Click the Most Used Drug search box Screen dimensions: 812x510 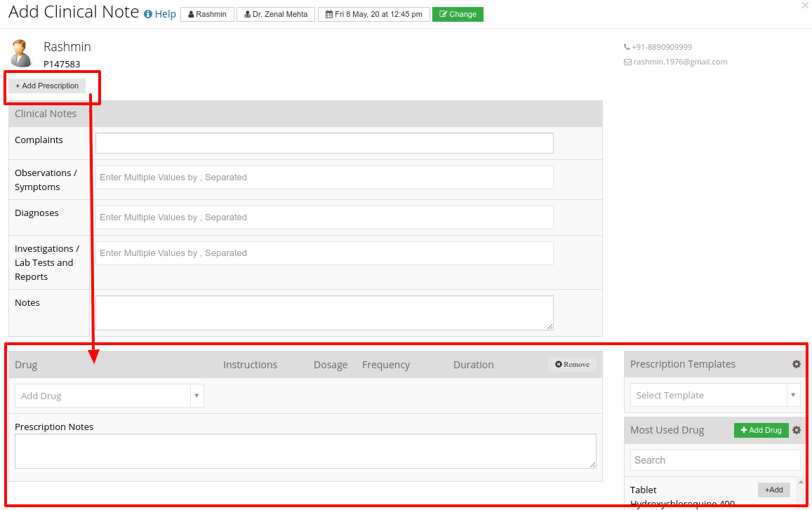715,459
